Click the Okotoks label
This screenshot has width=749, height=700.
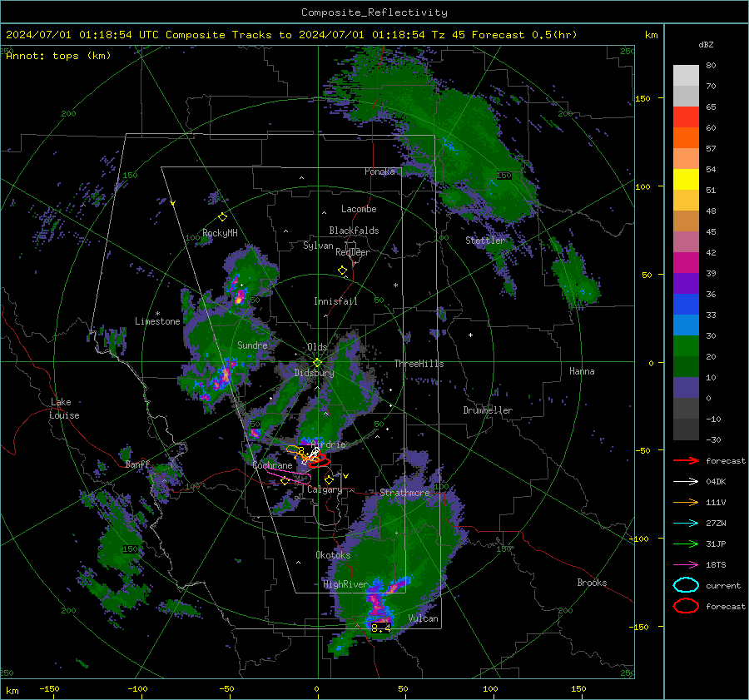point(333,555)
